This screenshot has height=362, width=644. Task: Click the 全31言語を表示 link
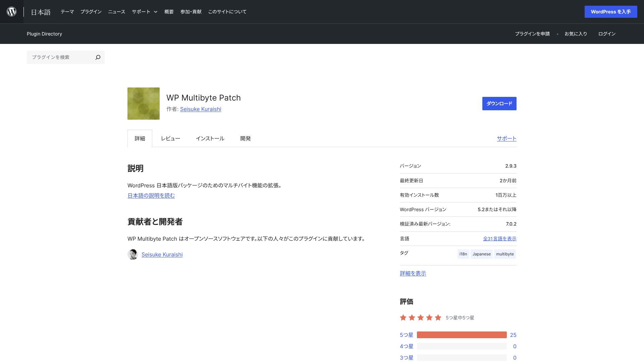pyautogui.click(x=499, y=239)
